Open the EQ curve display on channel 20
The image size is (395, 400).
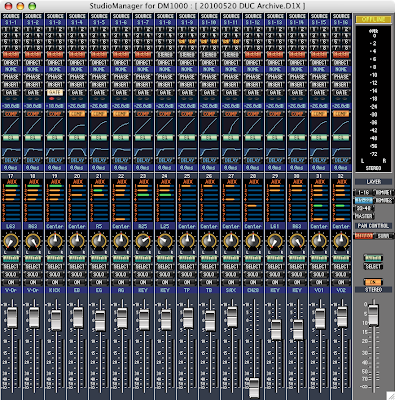77,149
